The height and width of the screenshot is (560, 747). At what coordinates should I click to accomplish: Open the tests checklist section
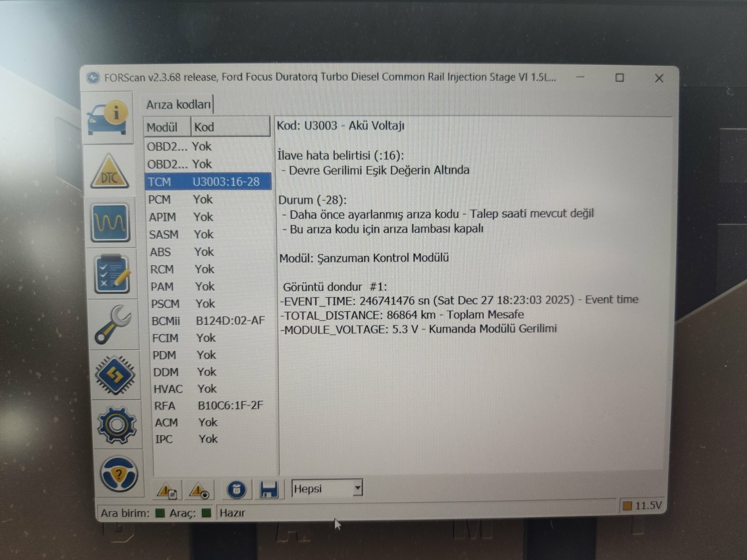[112, 273]
